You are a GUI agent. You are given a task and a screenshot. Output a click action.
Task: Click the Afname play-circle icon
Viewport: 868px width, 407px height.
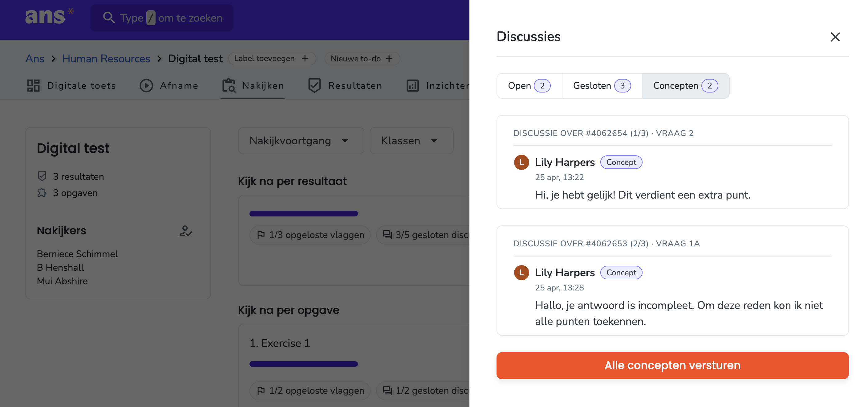click(x=146, y=86)
